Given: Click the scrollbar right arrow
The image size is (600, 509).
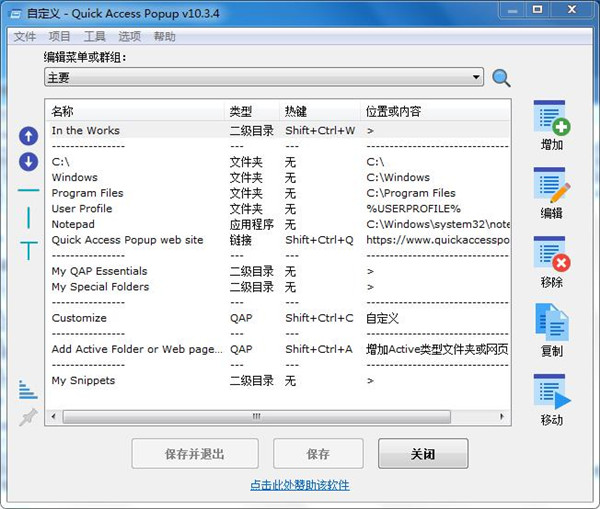Looking at the screenshot, I should click(x=502, y=416).
